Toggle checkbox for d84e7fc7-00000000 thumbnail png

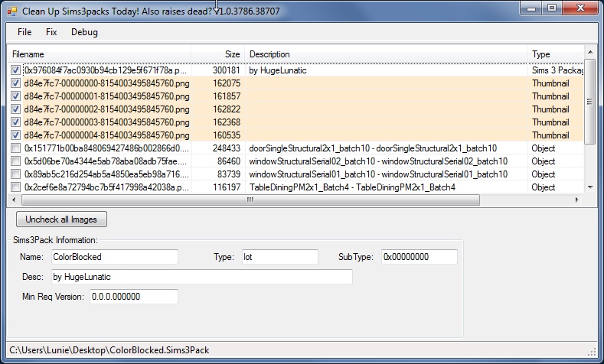[16, 83]
